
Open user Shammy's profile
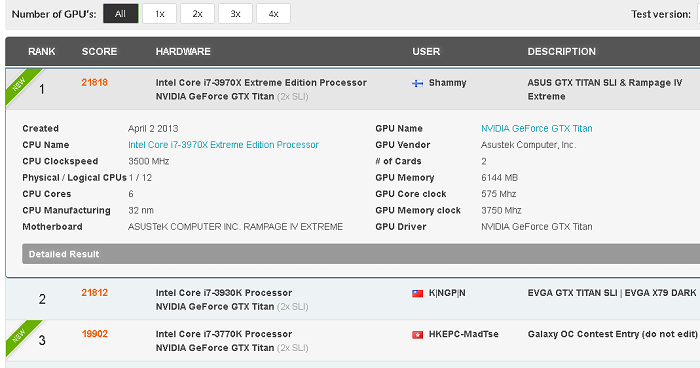pyautogui.click(x=447, y=83)
